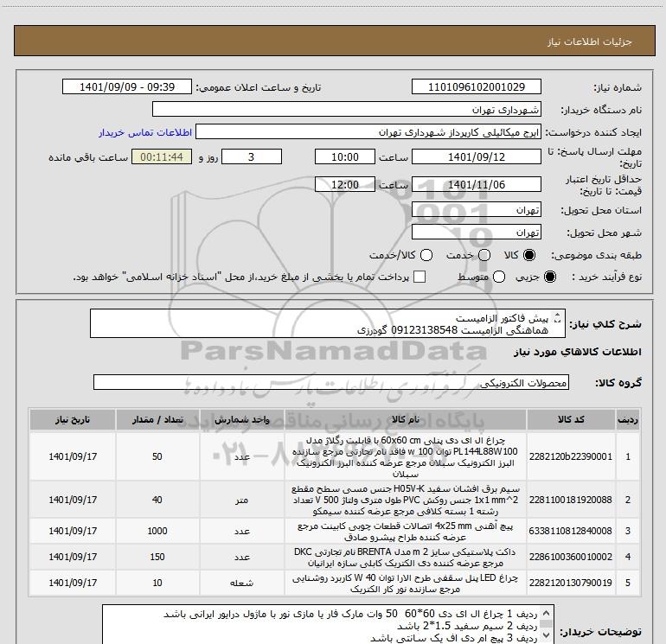Screen dimensions: 666x644
Task: Click quantity 50 in row 1
Action: (x=157, y=456)
